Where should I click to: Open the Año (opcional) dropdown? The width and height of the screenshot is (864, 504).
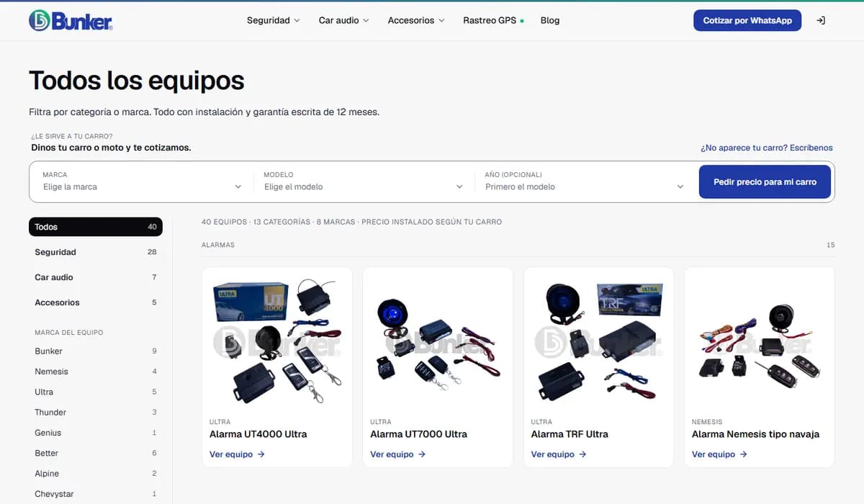pyautogui.click(x=585, y=181)
